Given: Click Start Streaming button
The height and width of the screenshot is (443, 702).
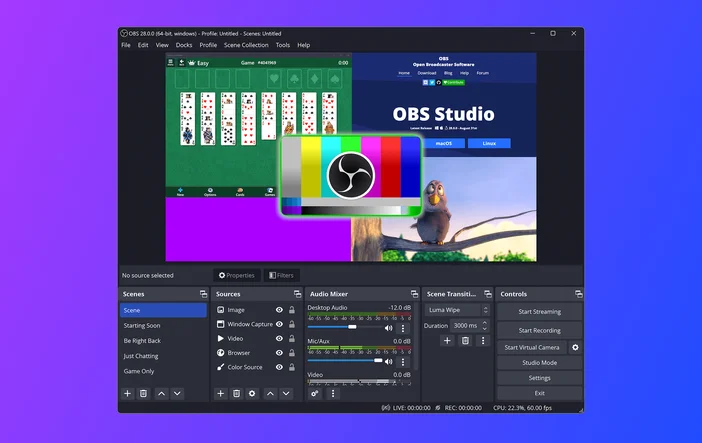Looking at the screenshot, I should click(x=539, y=311).
